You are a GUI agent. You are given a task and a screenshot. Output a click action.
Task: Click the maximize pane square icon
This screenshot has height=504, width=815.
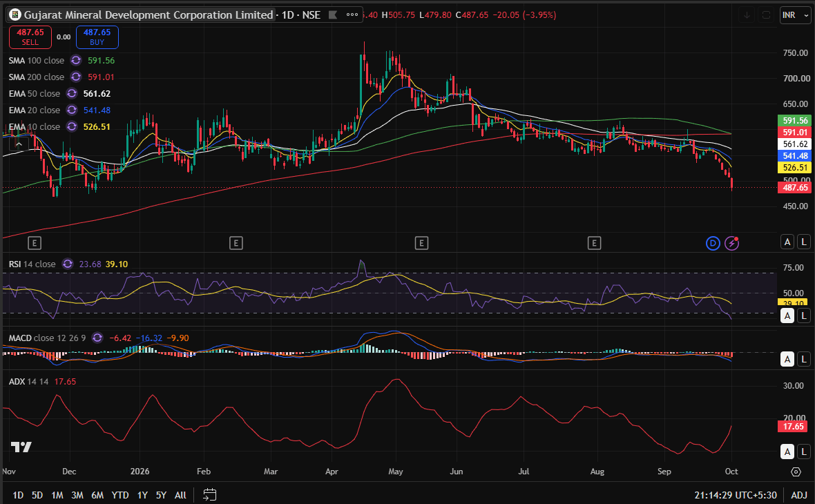pyautogui.click(x=766, y=15)
